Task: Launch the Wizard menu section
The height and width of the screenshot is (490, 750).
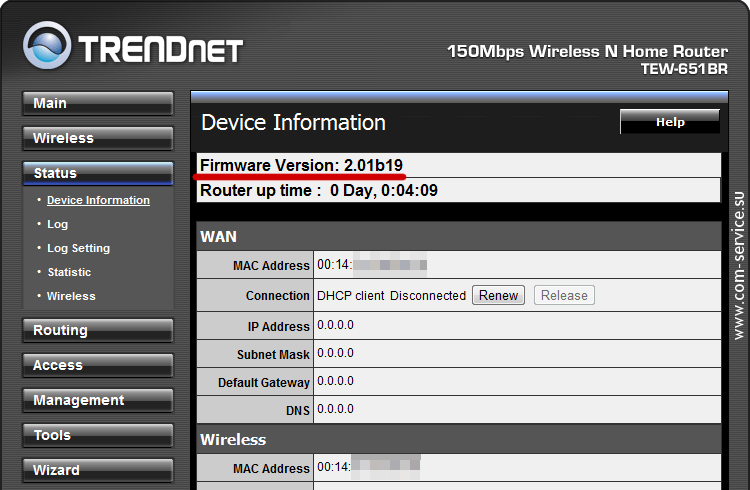Action: pyautogui.click(x=98, y=470)
